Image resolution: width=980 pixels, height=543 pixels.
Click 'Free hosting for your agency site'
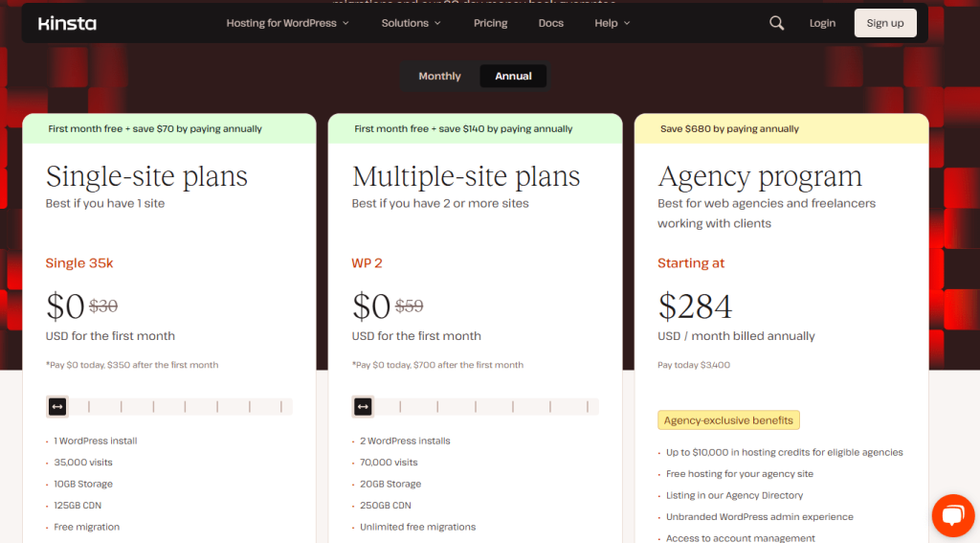coord(740,473)
